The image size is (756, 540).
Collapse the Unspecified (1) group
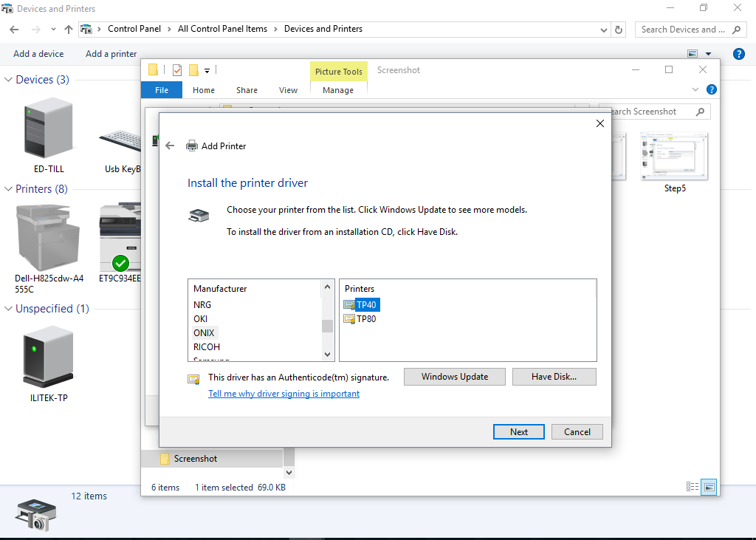pos(9,309)
